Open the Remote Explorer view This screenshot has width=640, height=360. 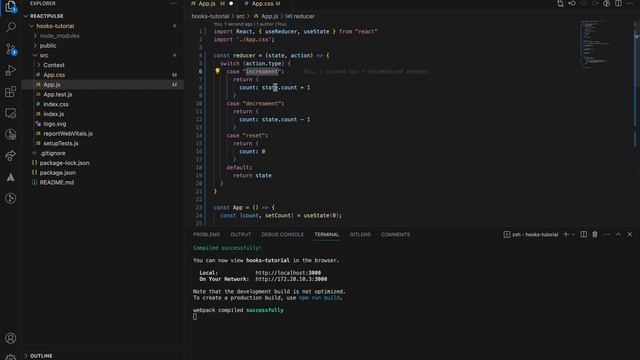11,113
